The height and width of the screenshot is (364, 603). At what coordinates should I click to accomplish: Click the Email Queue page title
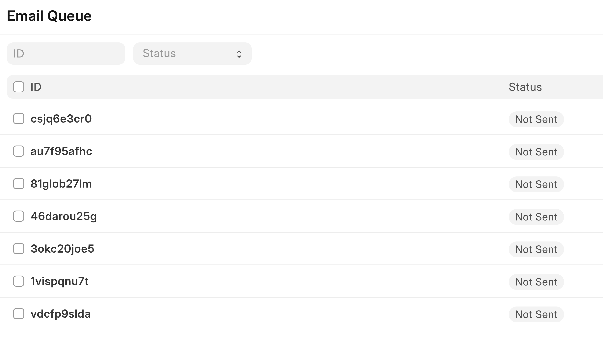pyautogui.click(x=49, y=16)
